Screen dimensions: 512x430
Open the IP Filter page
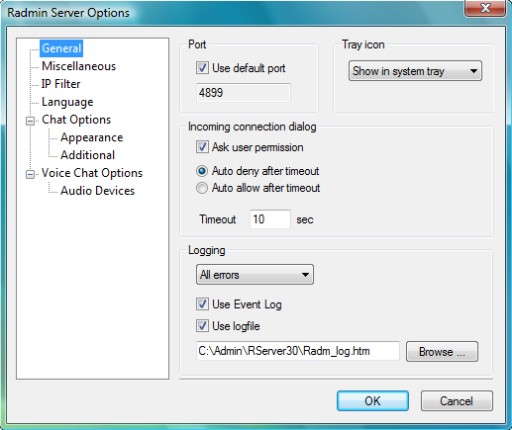pyautogui.click(x=61, y=84)
